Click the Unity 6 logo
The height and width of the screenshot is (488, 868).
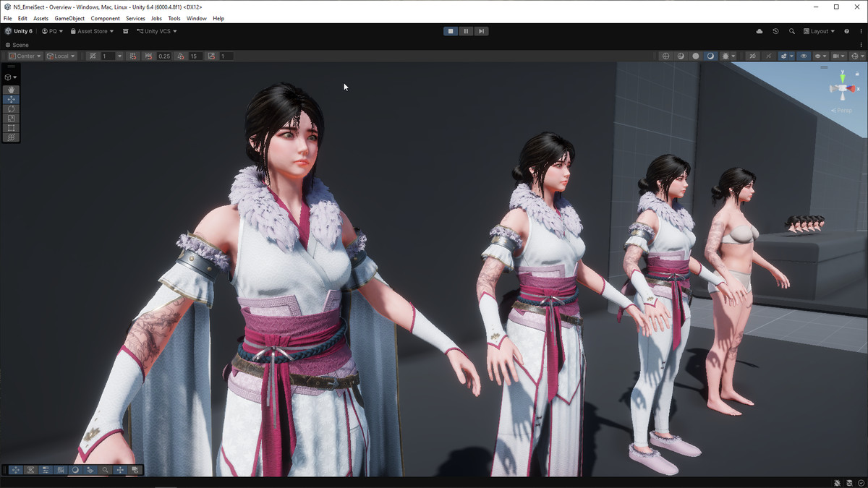(19, 31)
